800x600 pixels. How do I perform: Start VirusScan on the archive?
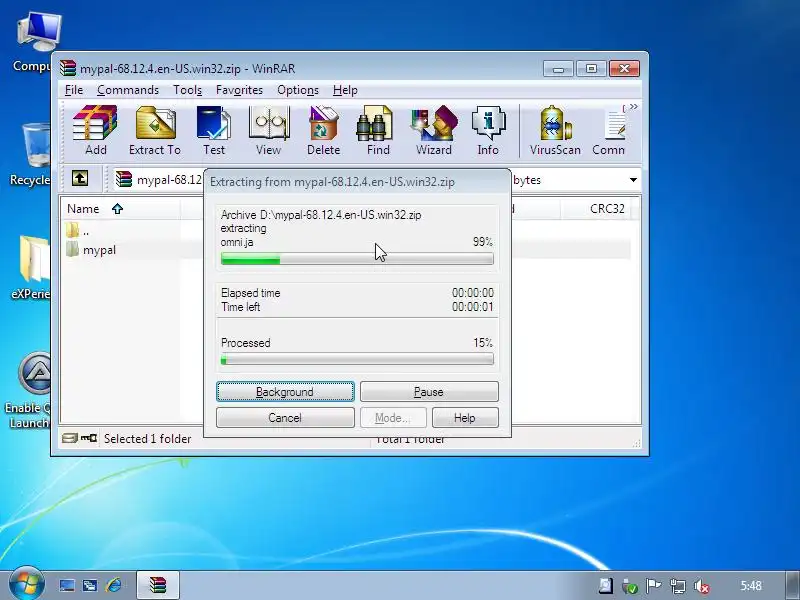click(555, 130)
